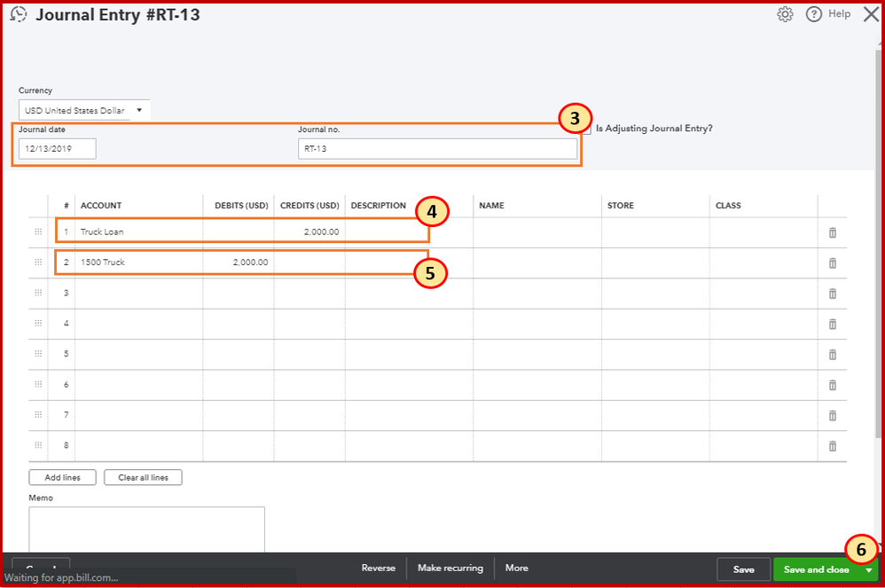Click the 2,000.00 credit cell in row 1
The width and height of the screenshot is (885, 588).
pos(309,232)
